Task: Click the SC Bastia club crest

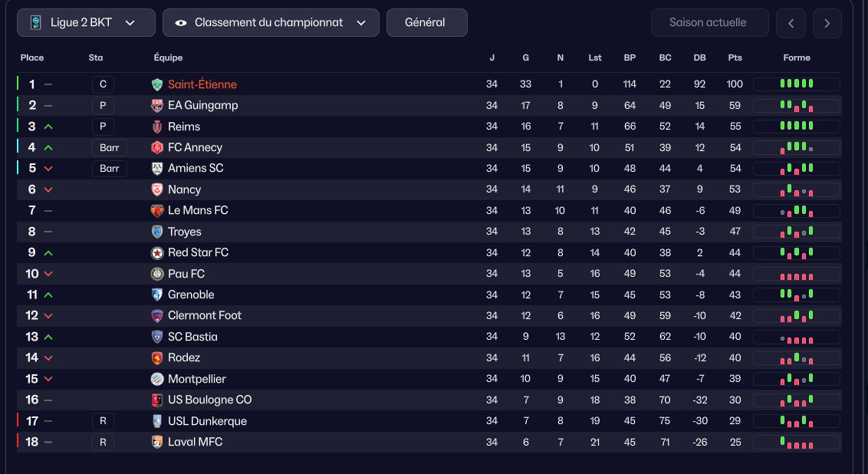Action: (157, 337)
